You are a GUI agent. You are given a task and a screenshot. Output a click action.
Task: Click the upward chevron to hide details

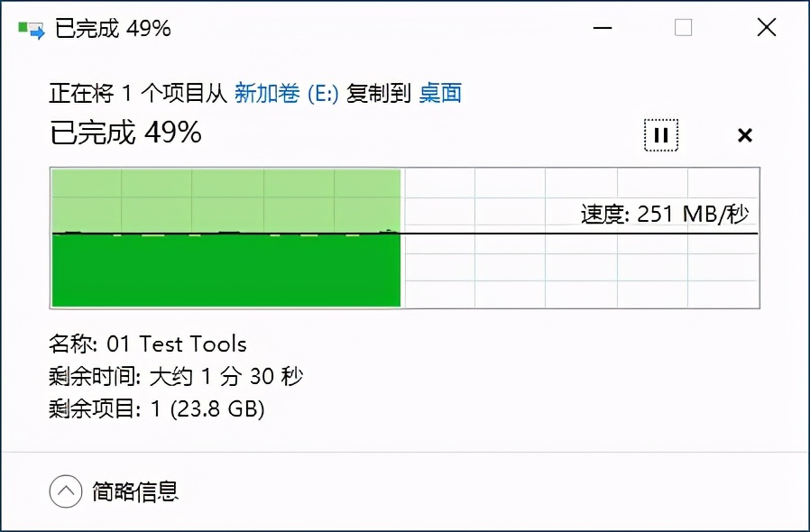63,491
